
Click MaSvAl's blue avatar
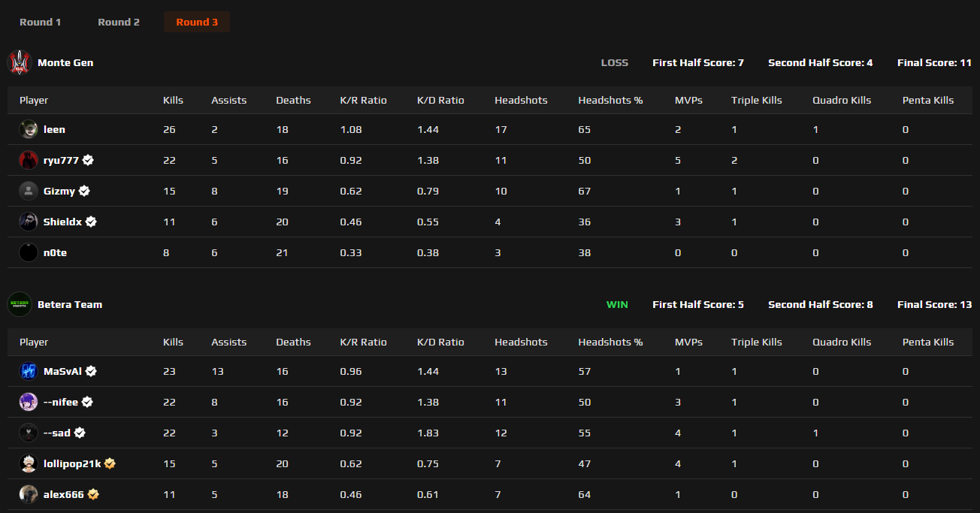(29, 371)
